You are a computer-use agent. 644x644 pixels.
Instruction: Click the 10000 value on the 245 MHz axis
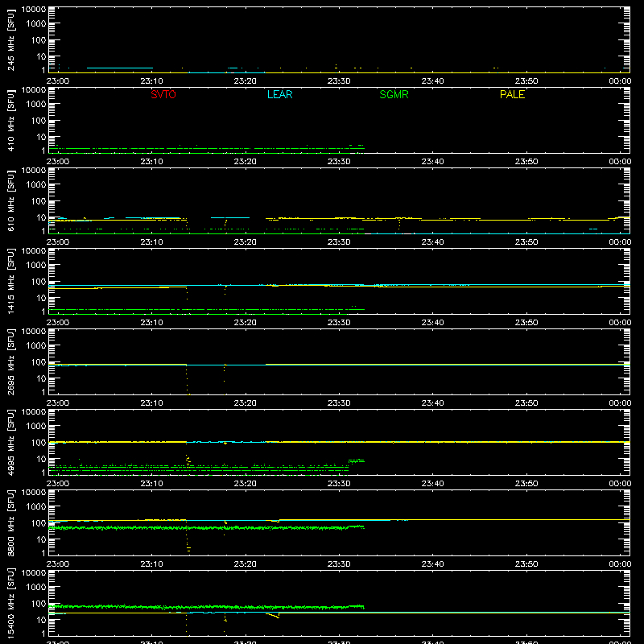[x=34, y=10]
